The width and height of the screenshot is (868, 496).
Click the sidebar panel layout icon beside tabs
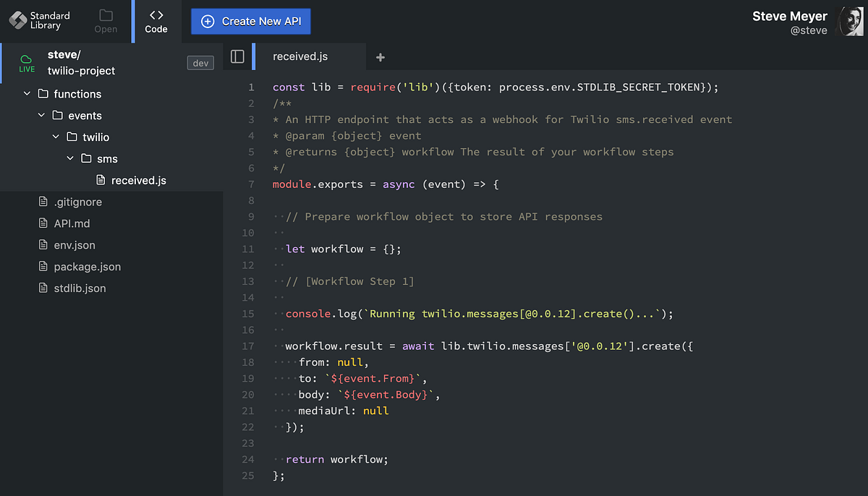pos(239,57)
